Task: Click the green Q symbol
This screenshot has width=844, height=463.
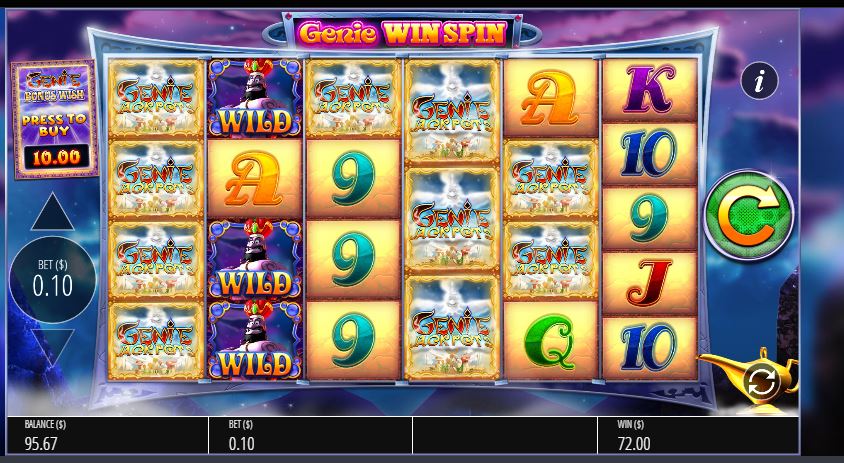Action: tap(550, 341)
